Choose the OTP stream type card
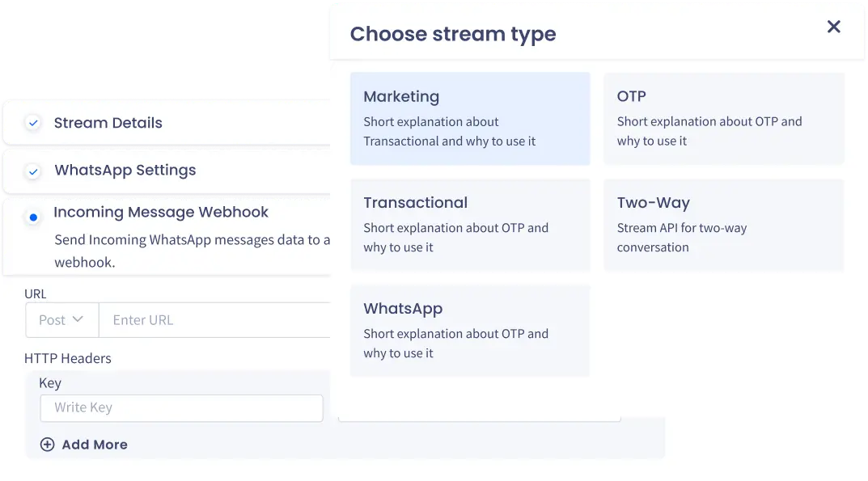Image resolution: width=868 pixels, height=481 pixels. pos(724,119)
